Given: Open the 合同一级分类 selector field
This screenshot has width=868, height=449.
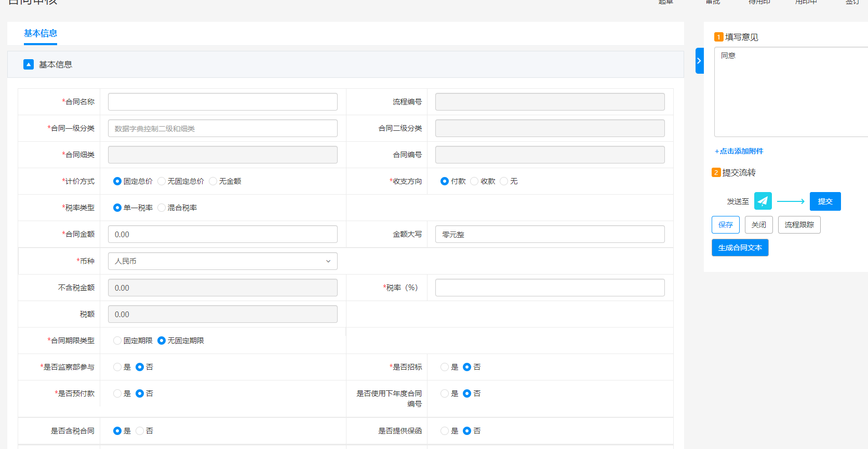Looking at the screenshot, I should 222,128.
